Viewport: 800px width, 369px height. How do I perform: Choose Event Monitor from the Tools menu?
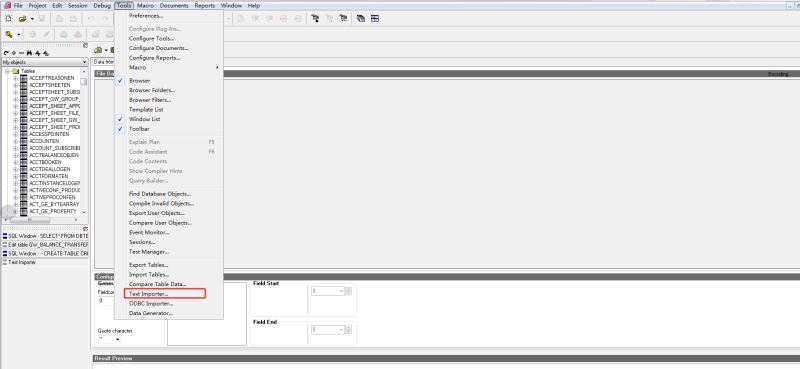pyautogui.click(x=149, y=232)
